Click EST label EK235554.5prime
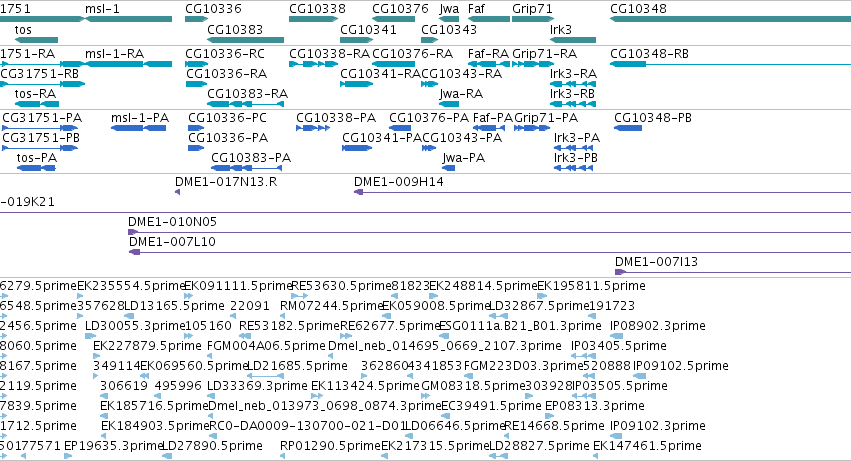The image size is (851, 461). point(131,286)
